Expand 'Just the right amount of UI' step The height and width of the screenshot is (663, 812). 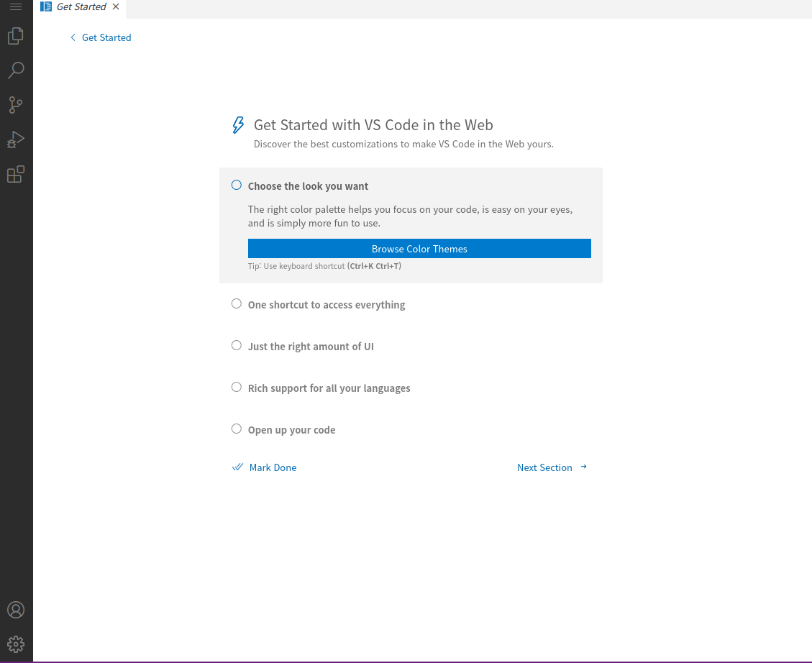(x=311, y=347)
